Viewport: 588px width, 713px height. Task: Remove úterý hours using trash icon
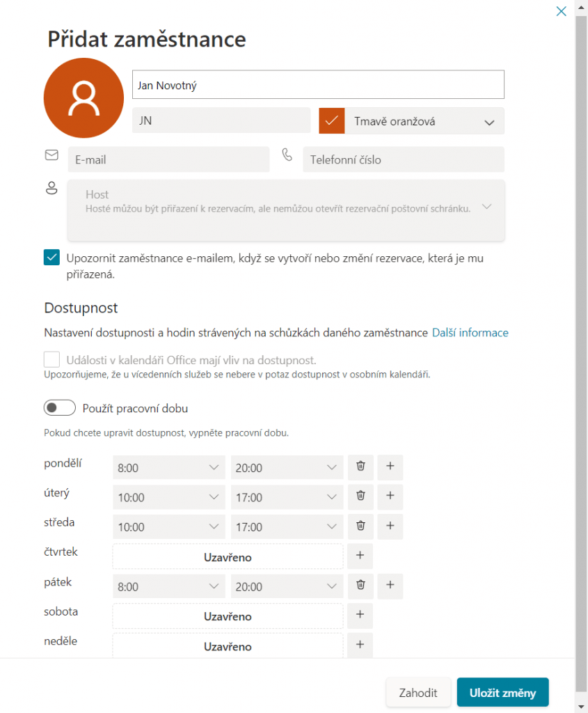click(x=360, y=496)
